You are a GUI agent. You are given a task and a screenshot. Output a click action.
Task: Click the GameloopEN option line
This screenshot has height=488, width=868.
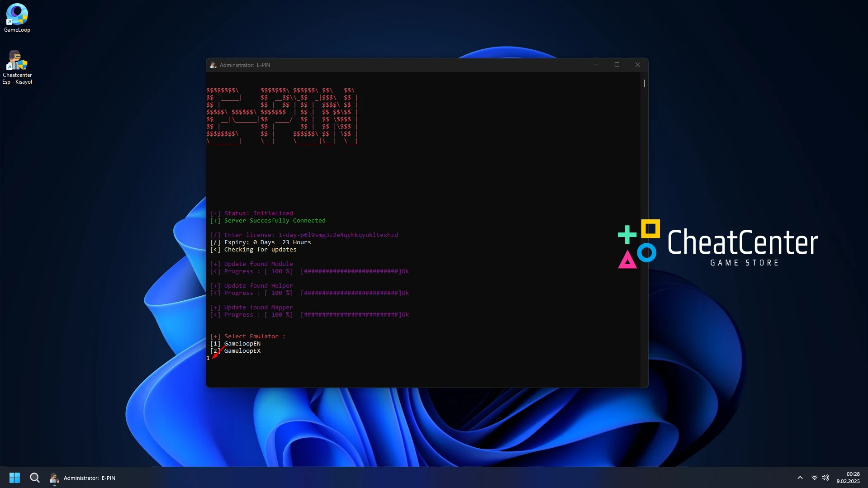(242, 344)
